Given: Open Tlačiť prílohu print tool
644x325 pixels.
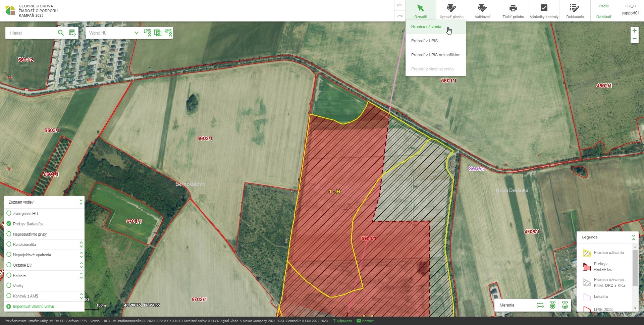Looking at the screenshot, I should (513, 11).
